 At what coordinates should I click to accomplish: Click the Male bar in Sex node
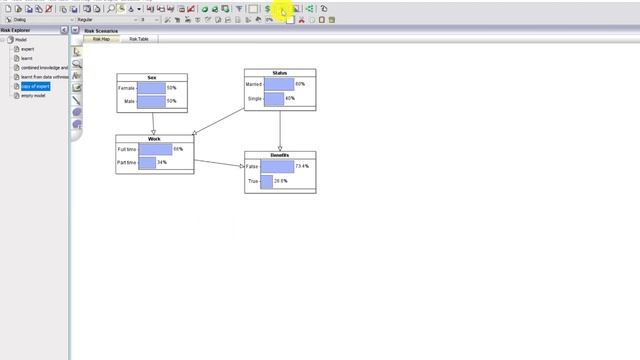pyautogui.click(x=151, y=101)
